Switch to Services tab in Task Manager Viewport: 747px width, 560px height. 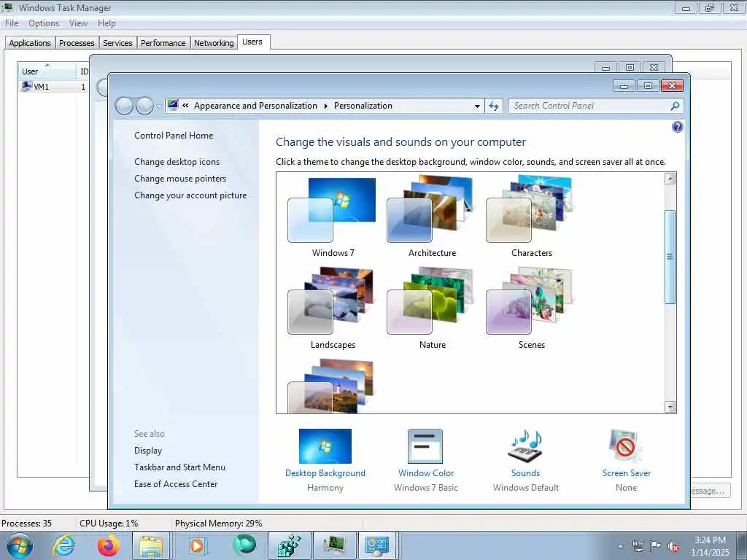[x=117, y=43]
